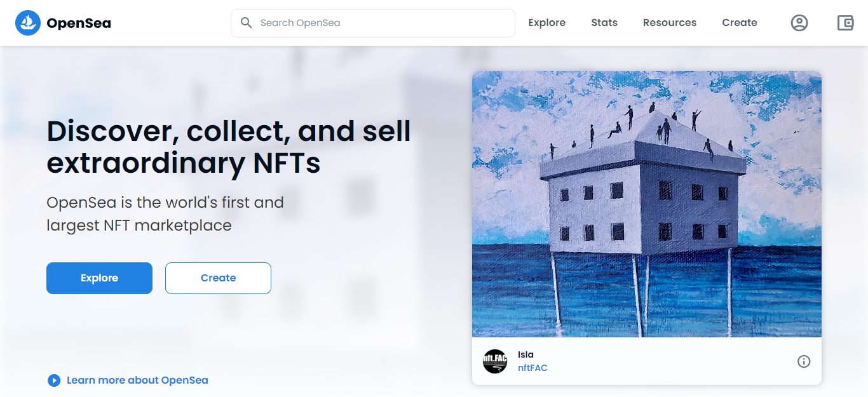Click the play icon next to Learn more

pos(53,380)
